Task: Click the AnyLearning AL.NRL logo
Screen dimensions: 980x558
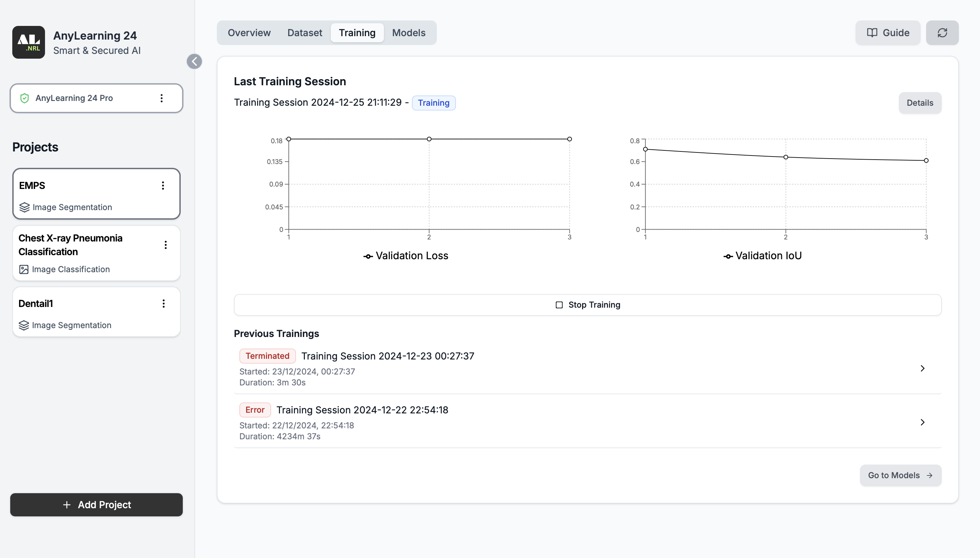Action: [x=28, y=42]
